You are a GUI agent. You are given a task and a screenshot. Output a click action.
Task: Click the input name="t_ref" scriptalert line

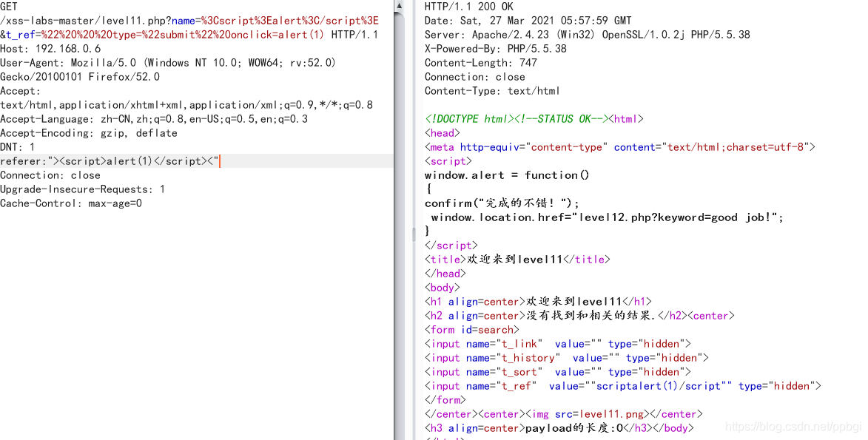pyautogui.click(x=623, y=386)
